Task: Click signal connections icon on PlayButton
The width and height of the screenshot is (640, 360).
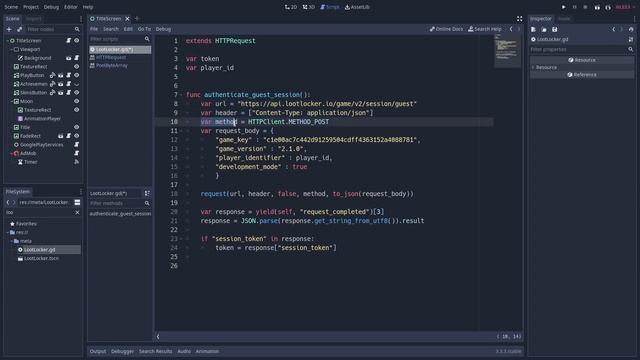Action: pos(52,75)
